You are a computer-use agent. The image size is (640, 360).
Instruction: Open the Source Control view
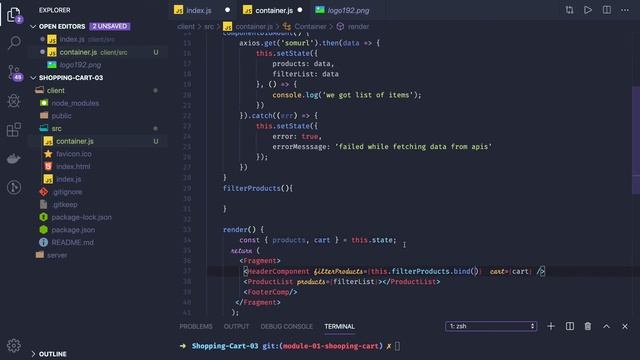14,73
